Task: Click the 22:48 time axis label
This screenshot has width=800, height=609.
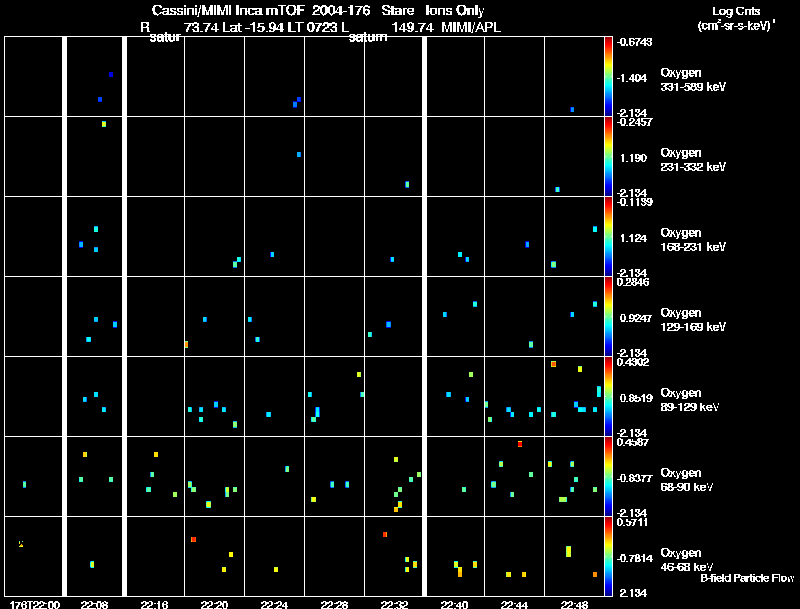Action: coord(574,605)
